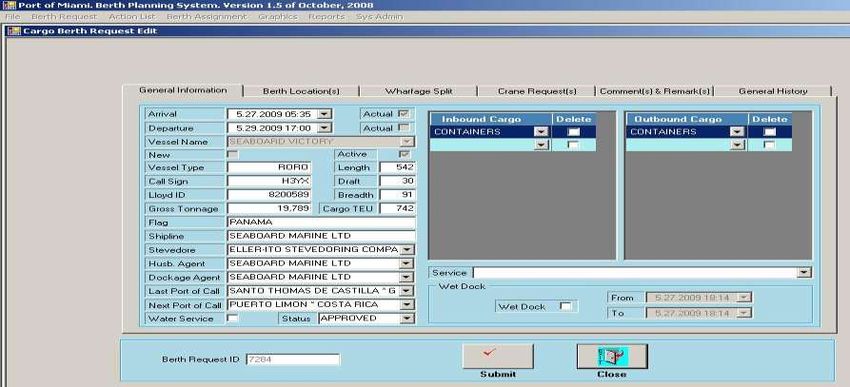This screenshot has height=387, width=850.
Task: Open the Berth Assignment menu
Action: pyautogui.click(x=206, y=17)
